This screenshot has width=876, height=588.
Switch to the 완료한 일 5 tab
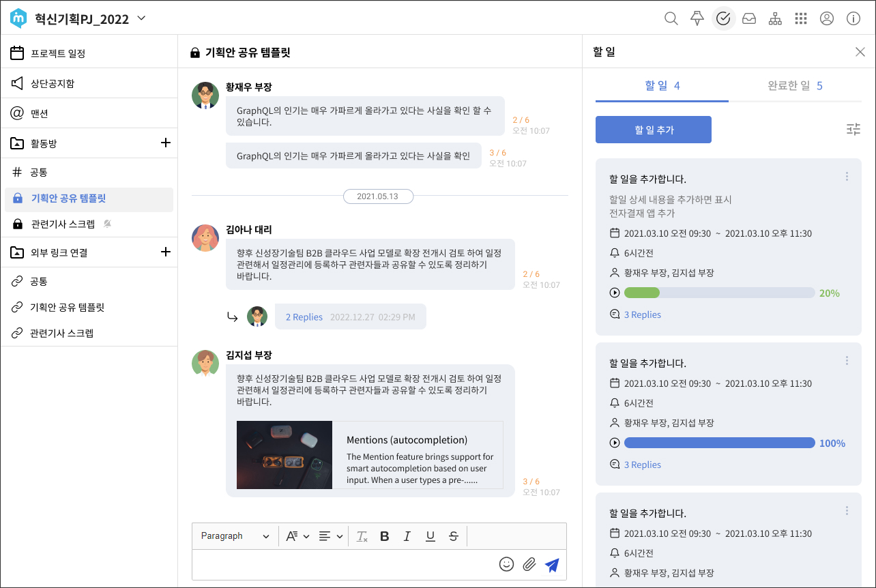click(795, 86)
